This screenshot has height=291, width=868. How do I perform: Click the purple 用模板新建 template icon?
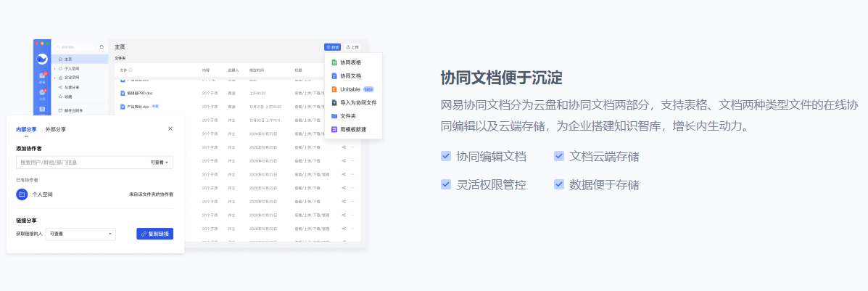point(334,129)
